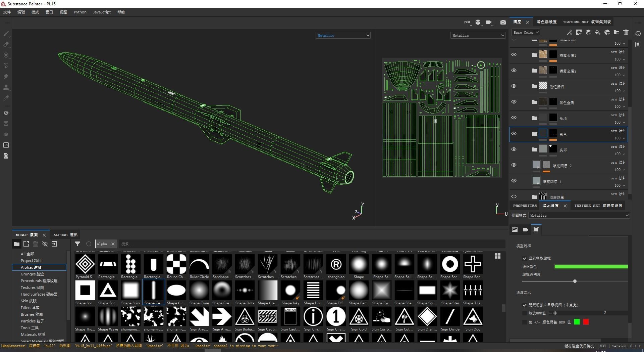Hide the 徽记标识 layer
The height and width of the screenshot is (352, 644).
point(514,86)
